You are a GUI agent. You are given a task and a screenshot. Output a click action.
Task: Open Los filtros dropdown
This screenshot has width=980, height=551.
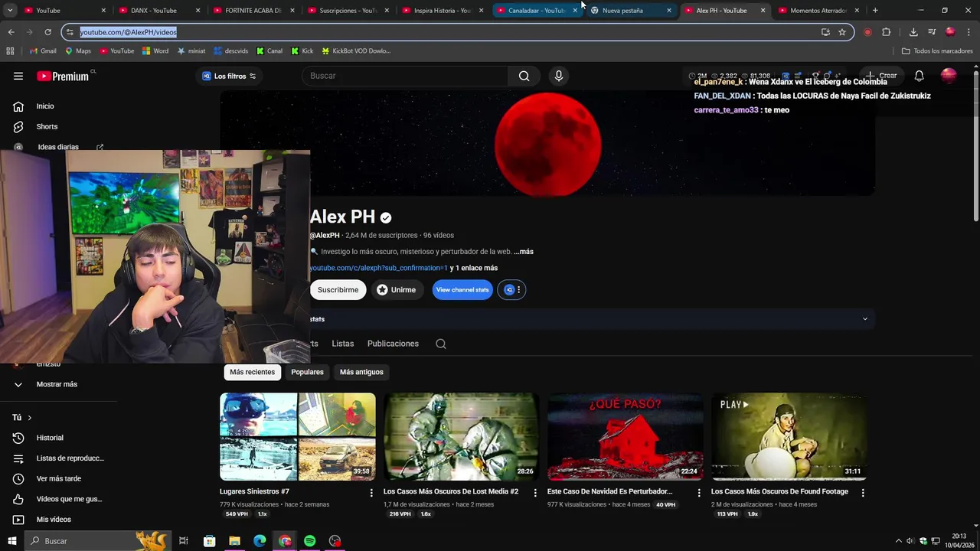229,76
